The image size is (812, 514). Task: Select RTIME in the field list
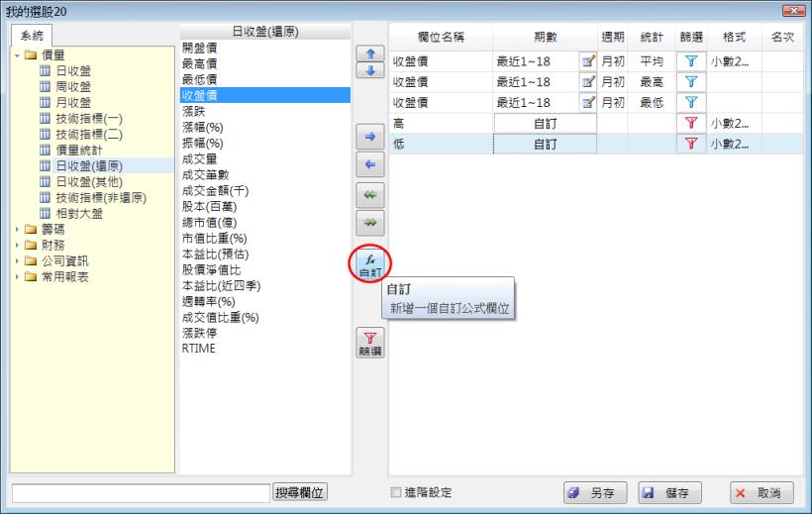click(x=198, y=349)
